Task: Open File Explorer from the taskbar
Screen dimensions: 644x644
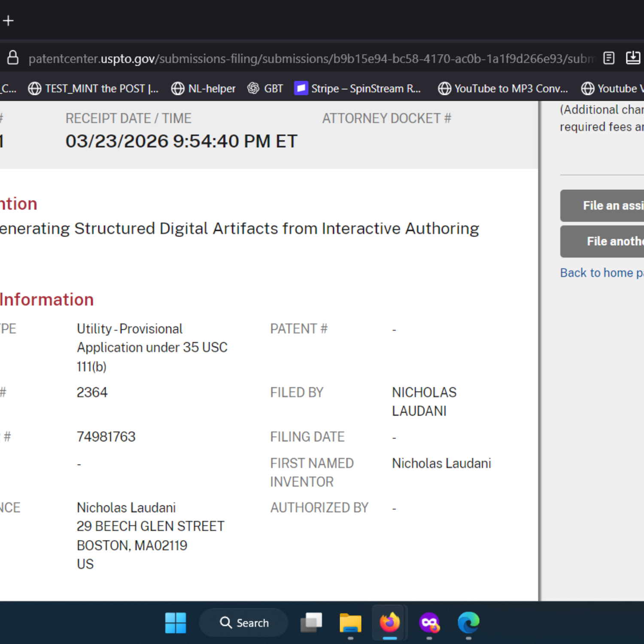Action: pos(350,623)
